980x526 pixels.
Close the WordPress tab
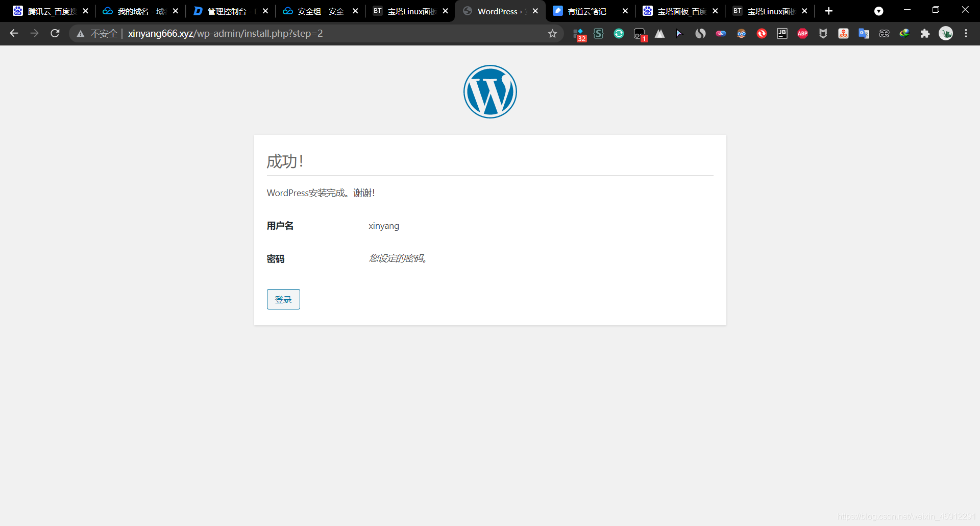click(x=535, y=11)
